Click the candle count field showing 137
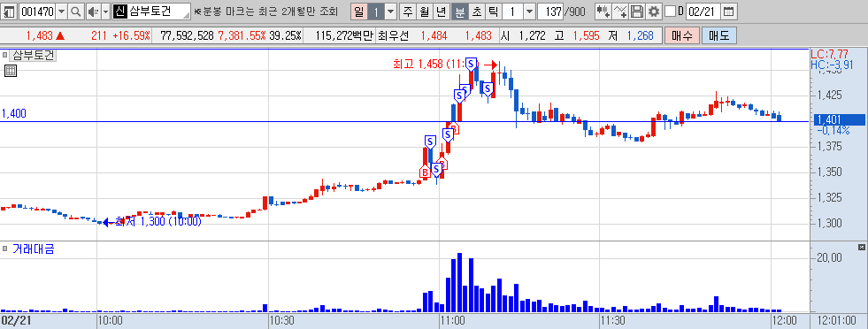Screen dimensions: 868x329 549,11
